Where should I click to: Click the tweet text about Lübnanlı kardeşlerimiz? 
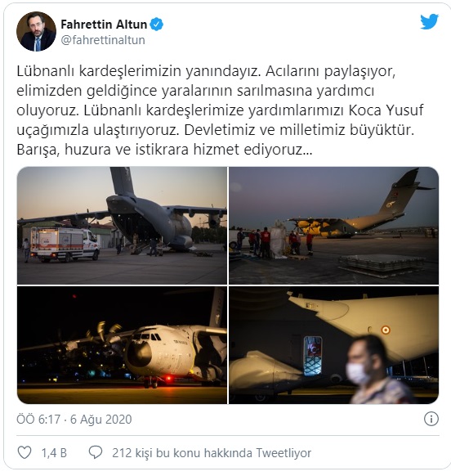tap(220, 110)
